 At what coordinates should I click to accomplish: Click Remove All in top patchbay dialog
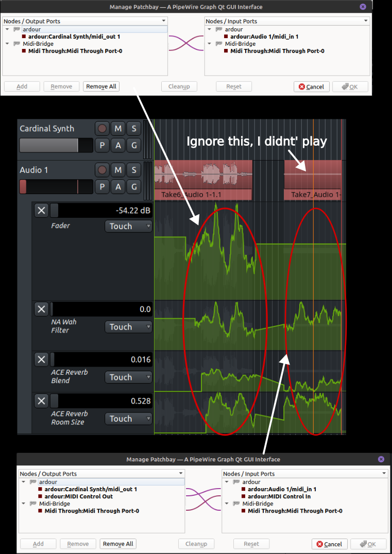(101, 86)
